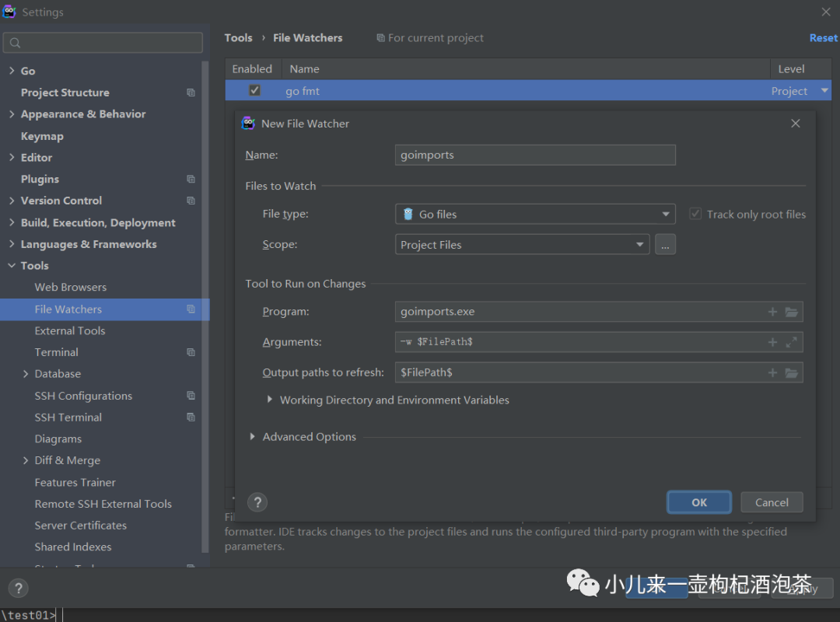The width and height of the screenshot is (840, 622).
Task: Click the Reset link
Action: pos(824,38)
